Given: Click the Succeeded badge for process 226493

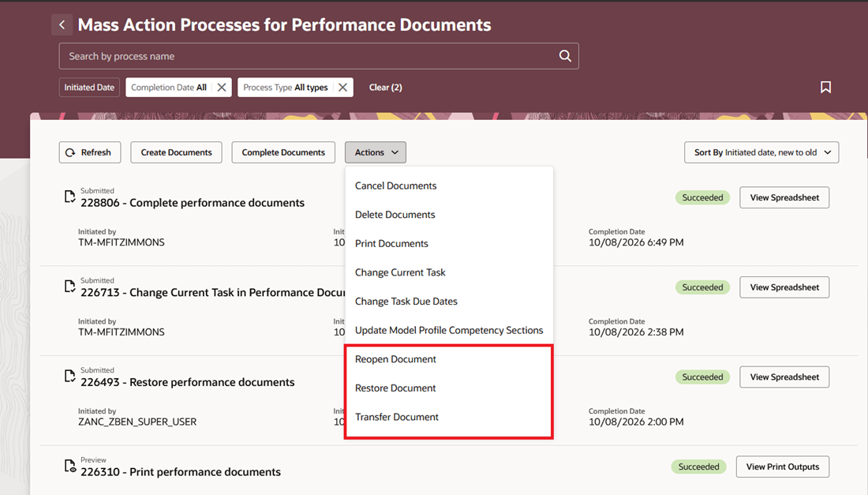Looking at the screenshot, I should pyautogui.click(x=702, y=377).
